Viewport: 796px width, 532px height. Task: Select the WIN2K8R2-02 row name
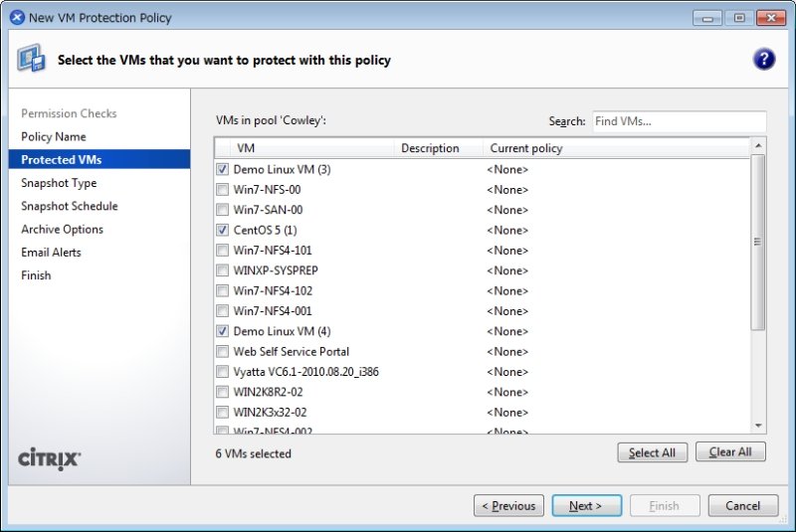(x=268, y=393)
